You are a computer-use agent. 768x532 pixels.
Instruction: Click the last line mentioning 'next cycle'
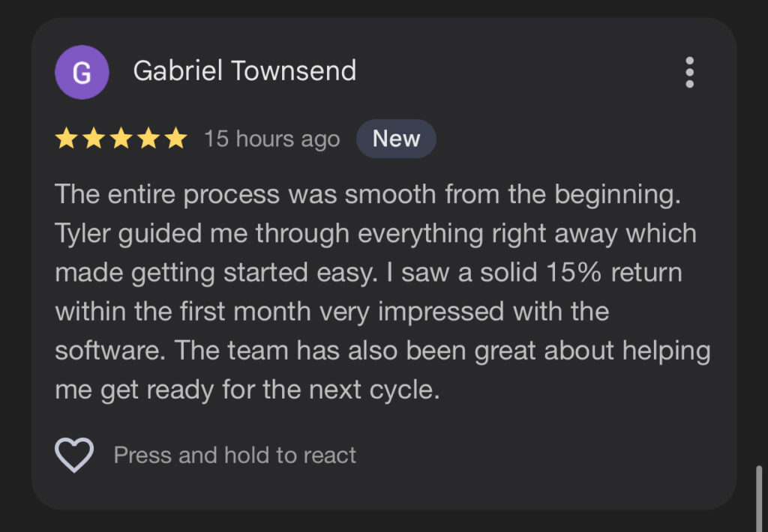point(247,390)
